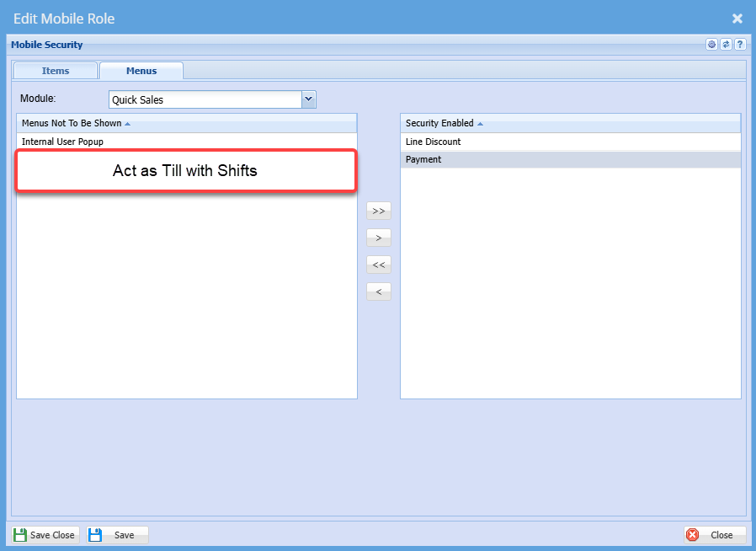Click the Module field showing Quick Sales
Screen dimensions: 756x551
click(206, 99)
